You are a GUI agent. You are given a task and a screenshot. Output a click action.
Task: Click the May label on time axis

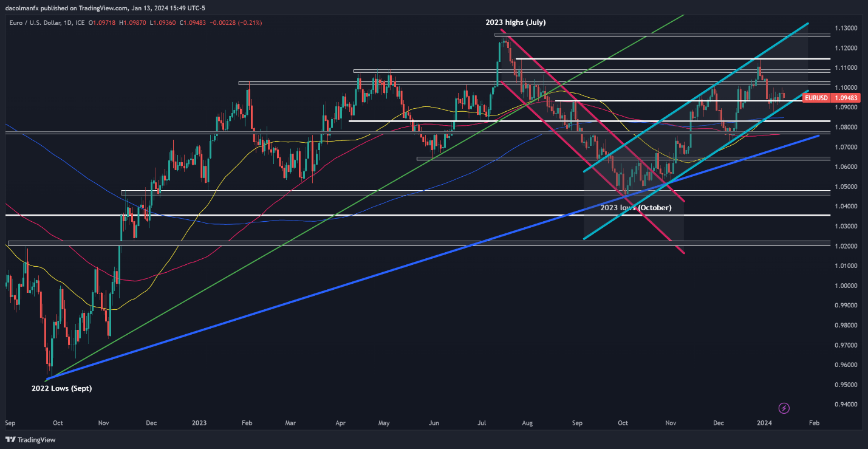coord(383,422)
